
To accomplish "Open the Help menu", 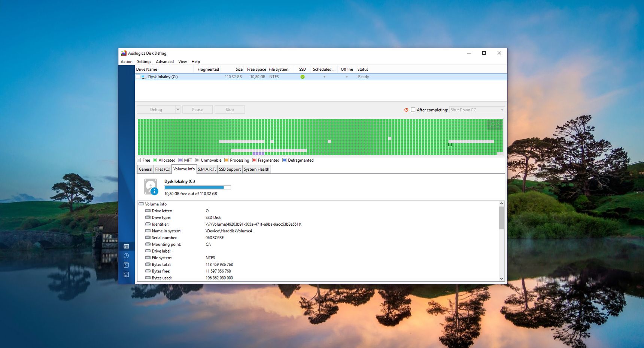I will pos(195,62).
